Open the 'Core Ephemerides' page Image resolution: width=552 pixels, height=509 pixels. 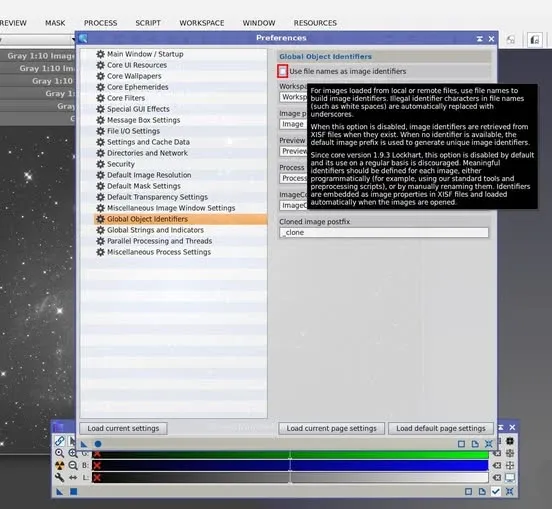click(x=138, y=87)
